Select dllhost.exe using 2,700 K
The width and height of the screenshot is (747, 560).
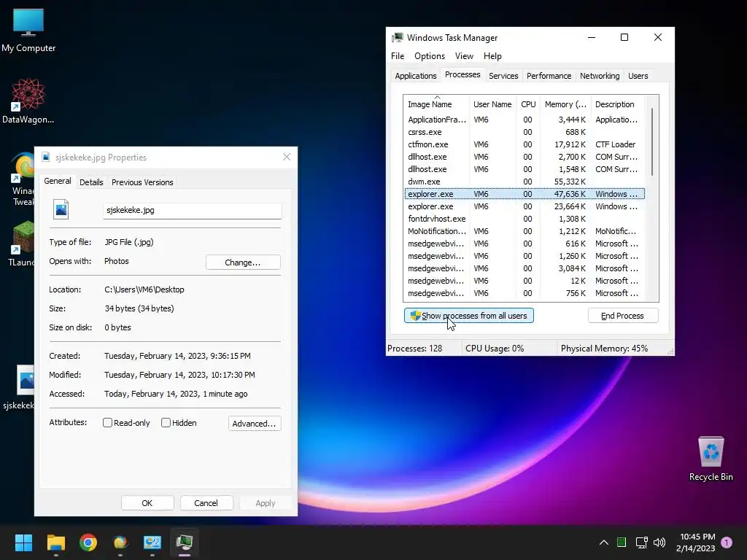pos(524,157)
